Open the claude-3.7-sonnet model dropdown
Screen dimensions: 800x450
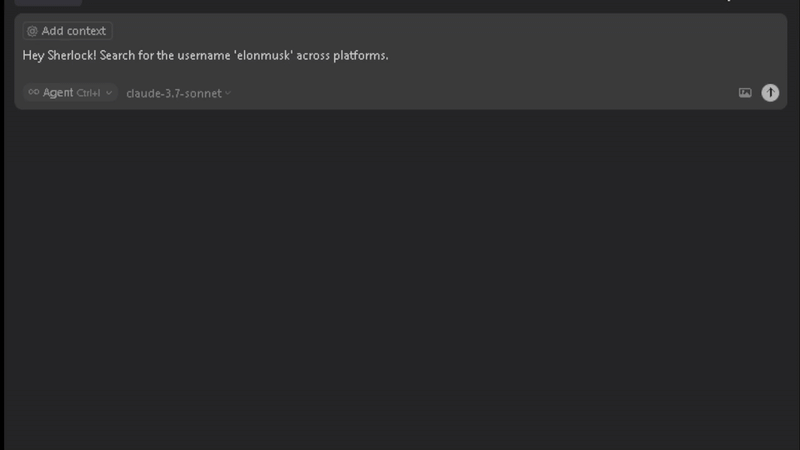178,93
